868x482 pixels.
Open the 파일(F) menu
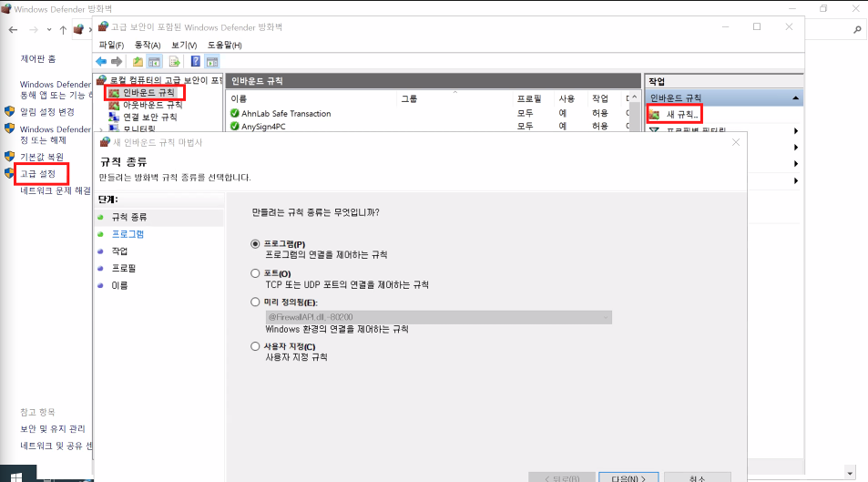pos(111,45)
